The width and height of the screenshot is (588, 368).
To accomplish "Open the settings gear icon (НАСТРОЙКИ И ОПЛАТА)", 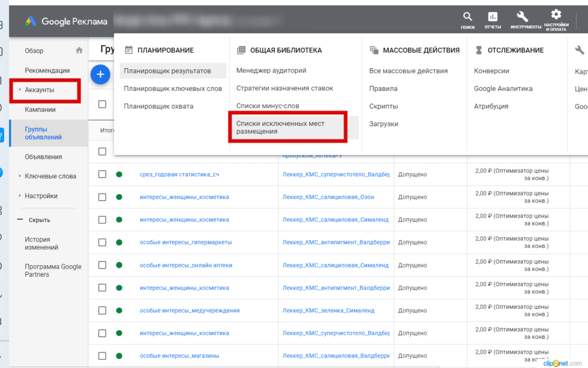I will [x=556, y=14].
